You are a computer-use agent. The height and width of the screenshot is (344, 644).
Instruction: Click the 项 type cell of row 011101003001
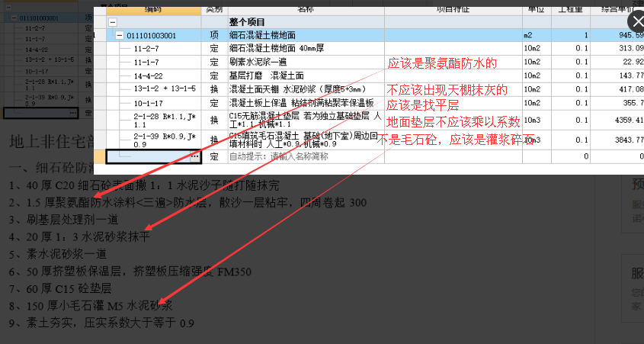tap(214, 36)
